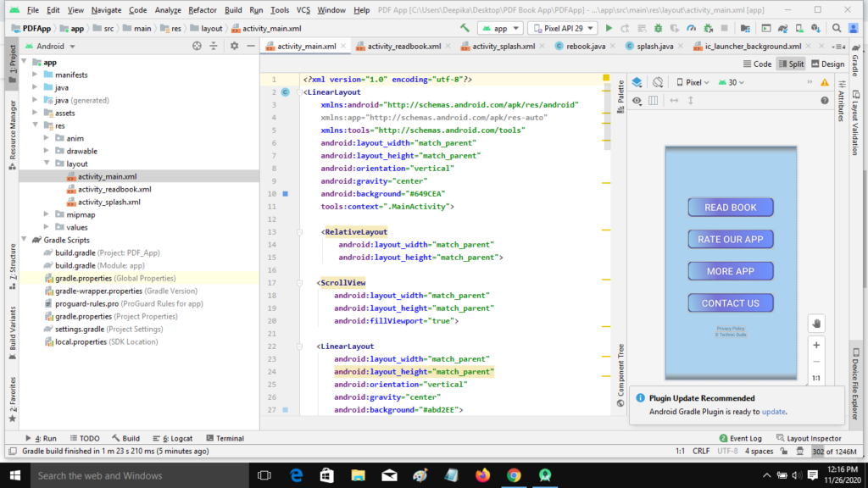Click the update link in plugin notification

(773, 412)
